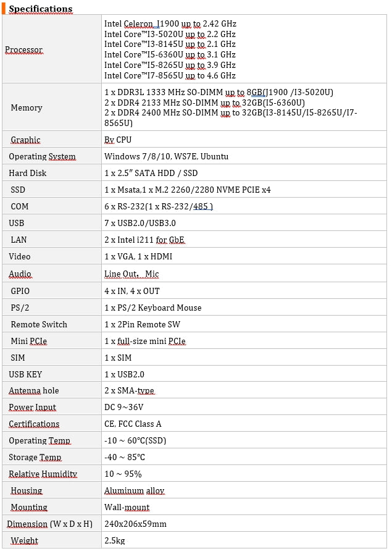Click the 7 x USB2.0/USB3.0 value

[x=140, y=224]
